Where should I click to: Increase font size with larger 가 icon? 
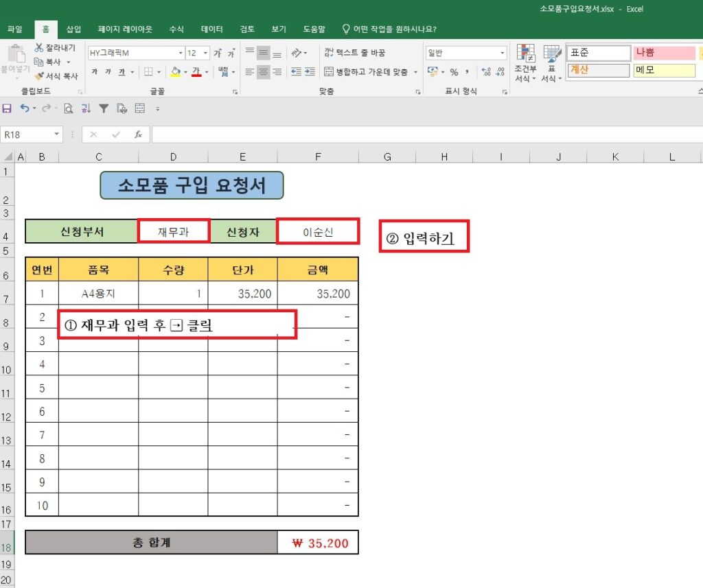[x=218, y=53]
